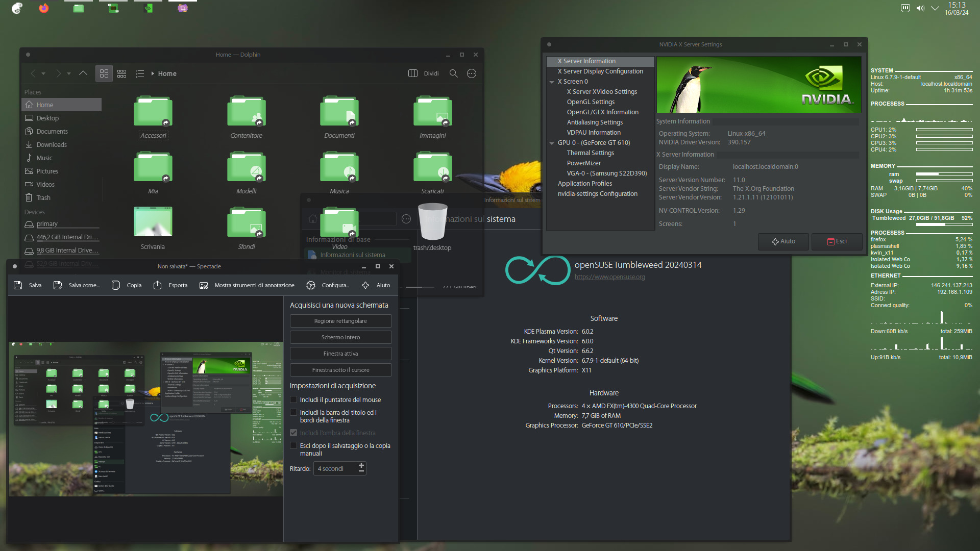Switch Dolphin to details view mode

[139, 73]
